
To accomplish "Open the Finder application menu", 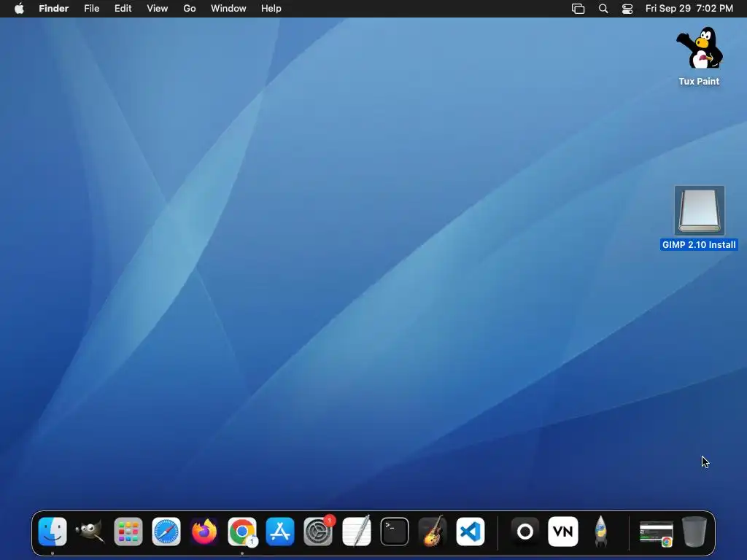I will coord(54,9).
